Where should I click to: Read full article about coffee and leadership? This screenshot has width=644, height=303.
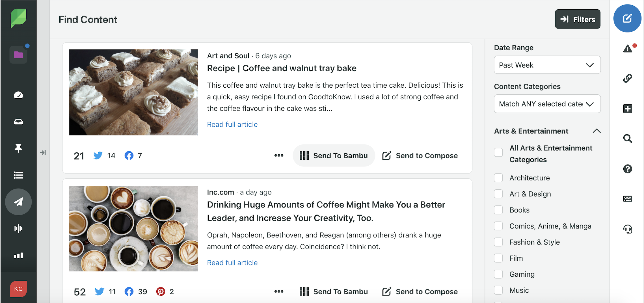(x=232, y=263)
